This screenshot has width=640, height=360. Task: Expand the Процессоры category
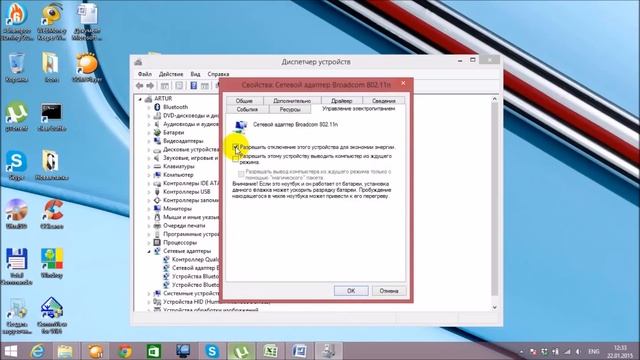point(149,243)
